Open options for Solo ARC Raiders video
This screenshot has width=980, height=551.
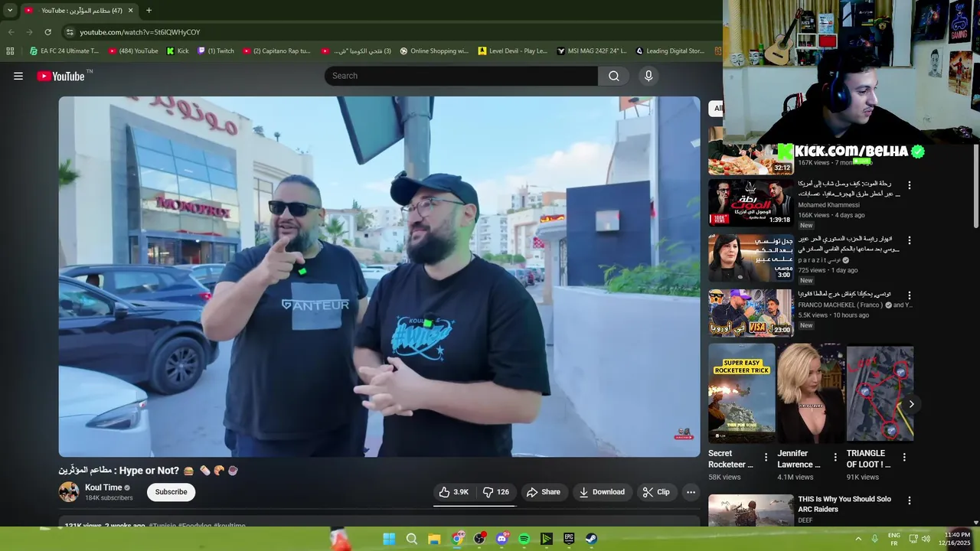pos(910,500)
